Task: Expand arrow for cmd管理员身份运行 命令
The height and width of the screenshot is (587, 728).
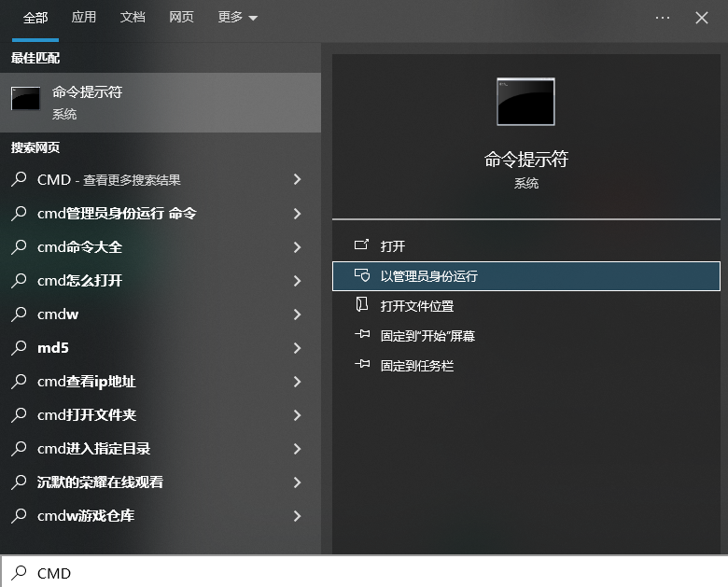Action: [x=297, y=214]
